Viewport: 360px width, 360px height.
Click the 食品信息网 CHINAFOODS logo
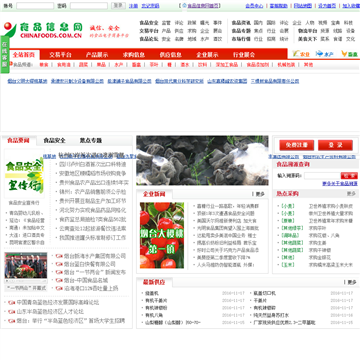pyautogui.click(x=43, y=30)
